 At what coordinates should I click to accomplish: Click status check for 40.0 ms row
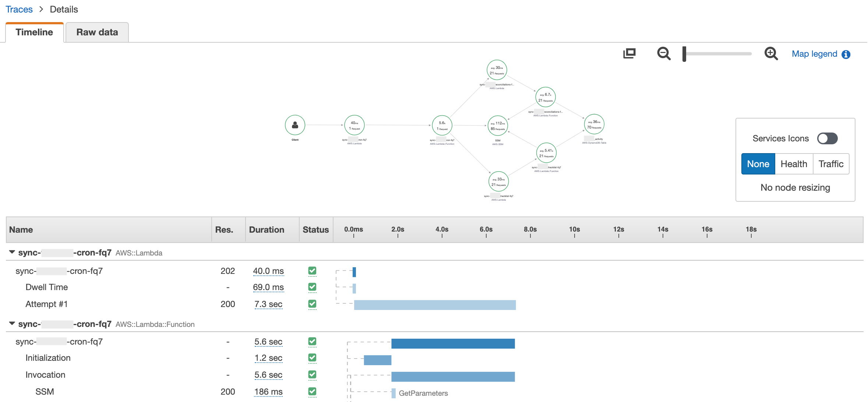[x=312, y=271]
